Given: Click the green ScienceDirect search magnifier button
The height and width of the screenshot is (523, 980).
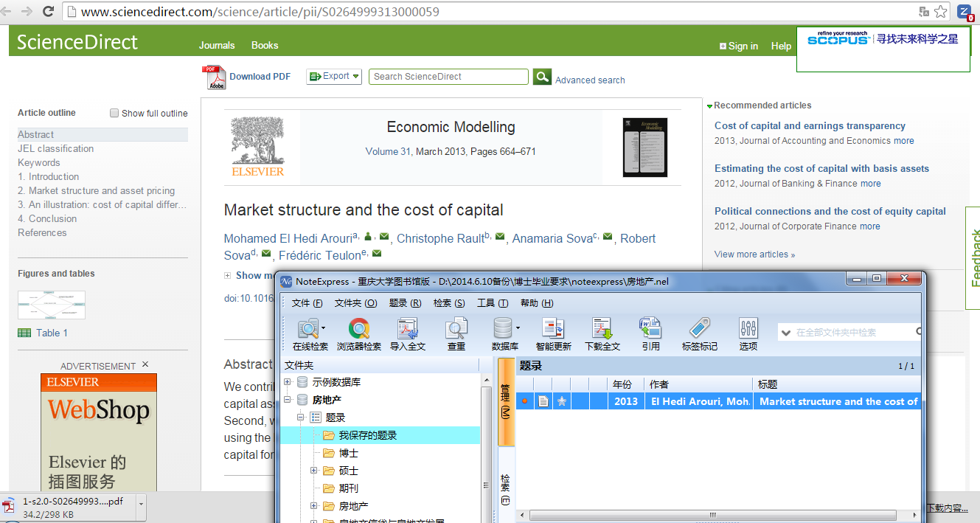Looking at the screenshot, I should coord(542,77).
